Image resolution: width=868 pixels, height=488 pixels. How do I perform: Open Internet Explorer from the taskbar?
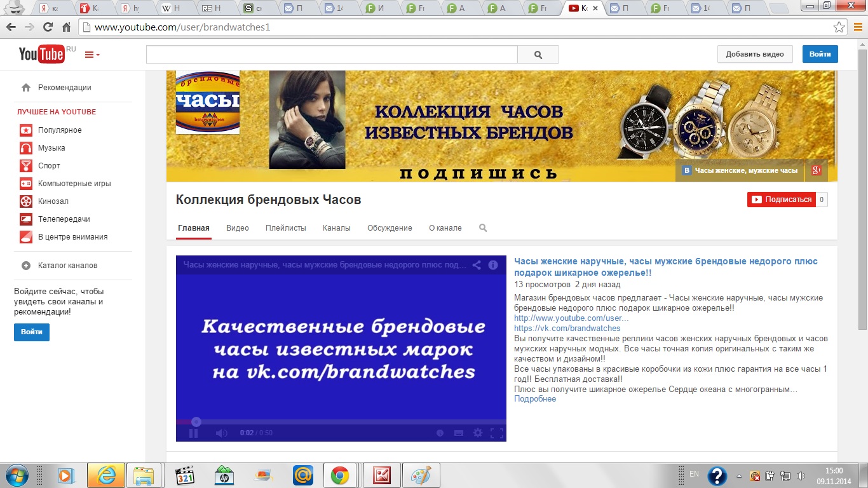pyautogui.click(x=105, y=475)
